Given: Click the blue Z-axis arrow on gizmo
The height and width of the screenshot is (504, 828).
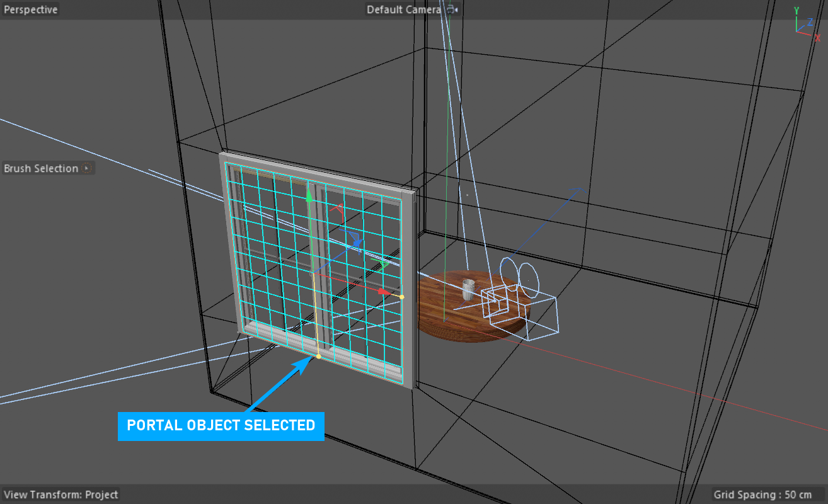Looking at the screenshot, I should click(x=357, y=243).
